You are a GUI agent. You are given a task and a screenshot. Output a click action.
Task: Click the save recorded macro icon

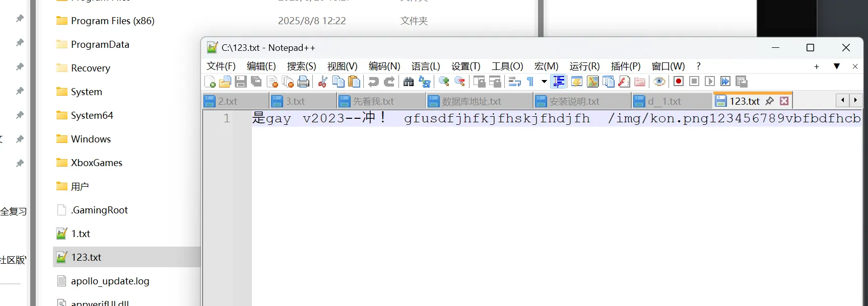click(x=741, y=82)
